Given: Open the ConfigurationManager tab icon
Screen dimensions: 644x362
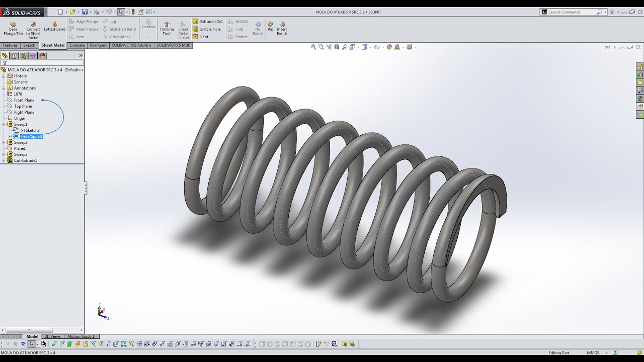Looking at the screenshot, I should click(24, 56).
